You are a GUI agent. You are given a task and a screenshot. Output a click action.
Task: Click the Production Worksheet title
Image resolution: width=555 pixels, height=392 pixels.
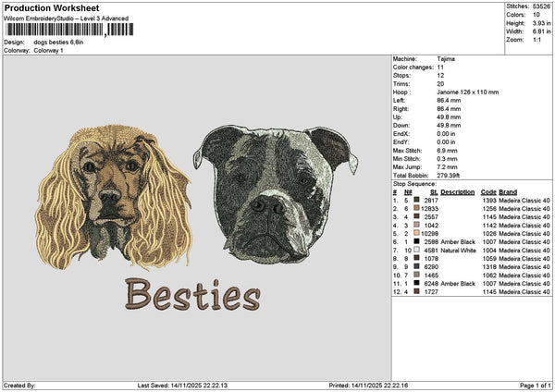click(x=52, y=8)
